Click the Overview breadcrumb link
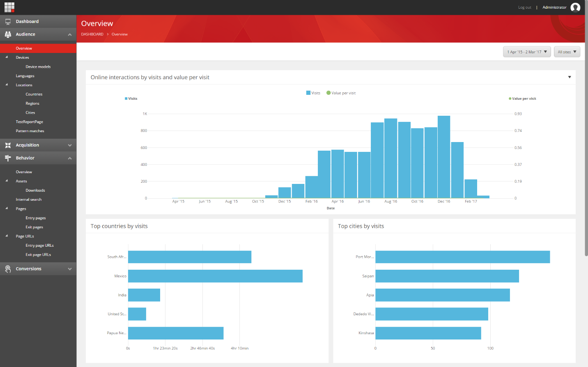The image size is (588, 367). click(x=119, y=34)
